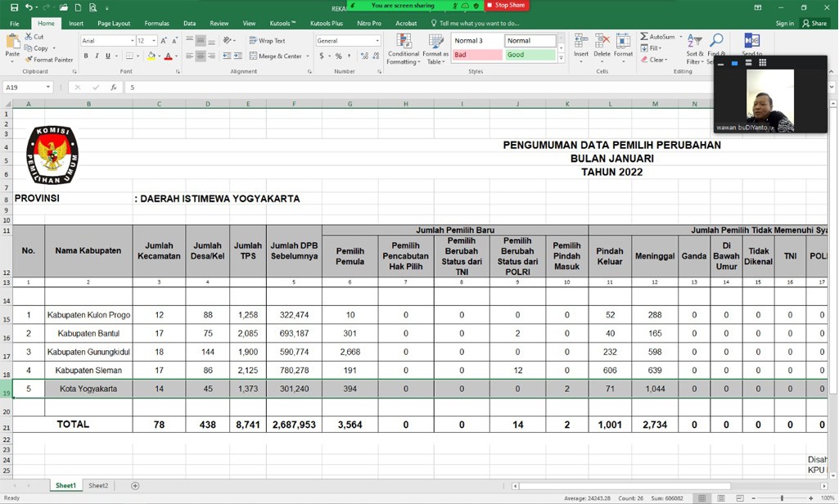Click the AutoSum sigma icon
Image resolution: width=839 pixels, height=504 pixels.
tap(644, 37)
